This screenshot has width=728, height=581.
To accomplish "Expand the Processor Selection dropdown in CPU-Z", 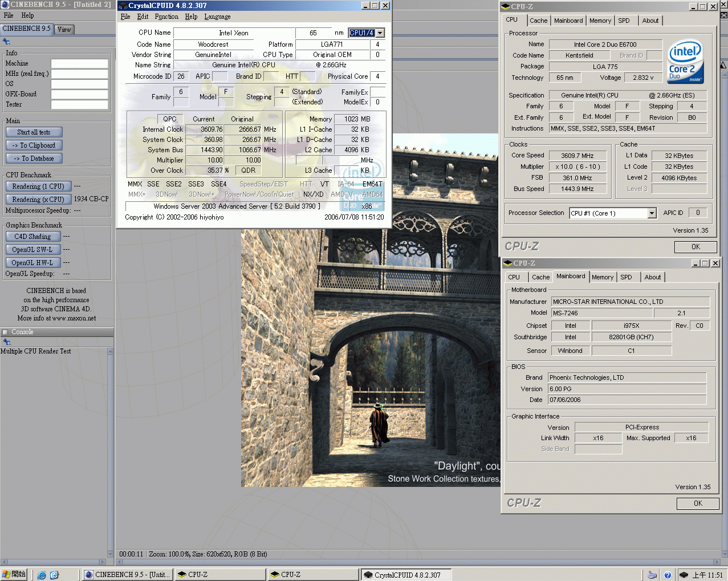I will tap(652, 213).
